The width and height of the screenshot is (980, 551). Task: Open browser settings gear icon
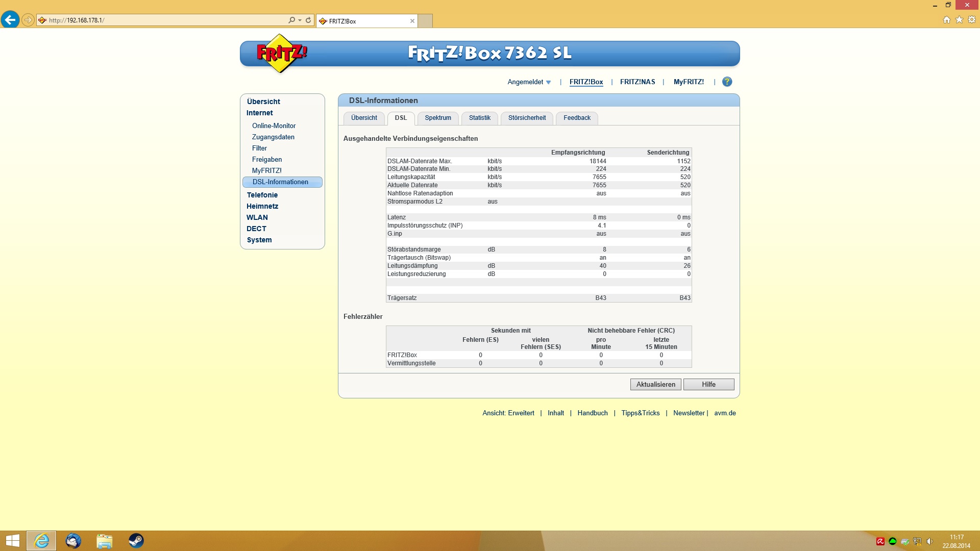[972, 20]
